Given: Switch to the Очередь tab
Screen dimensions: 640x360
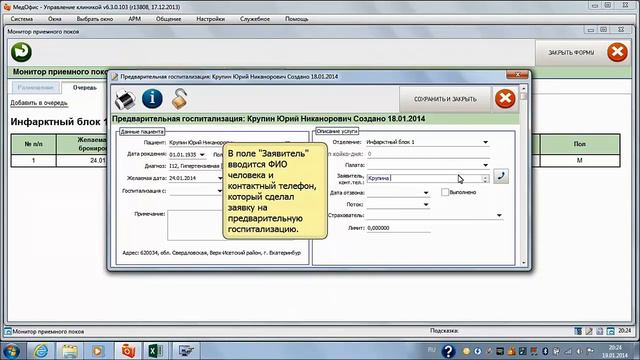Looking at the screenshot, I should tap(84, 87).
